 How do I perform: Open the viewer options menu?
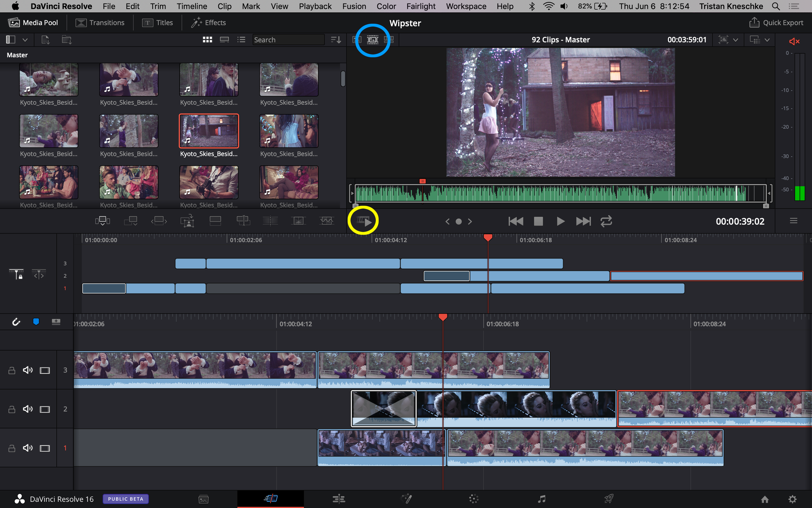click(793, 221)
